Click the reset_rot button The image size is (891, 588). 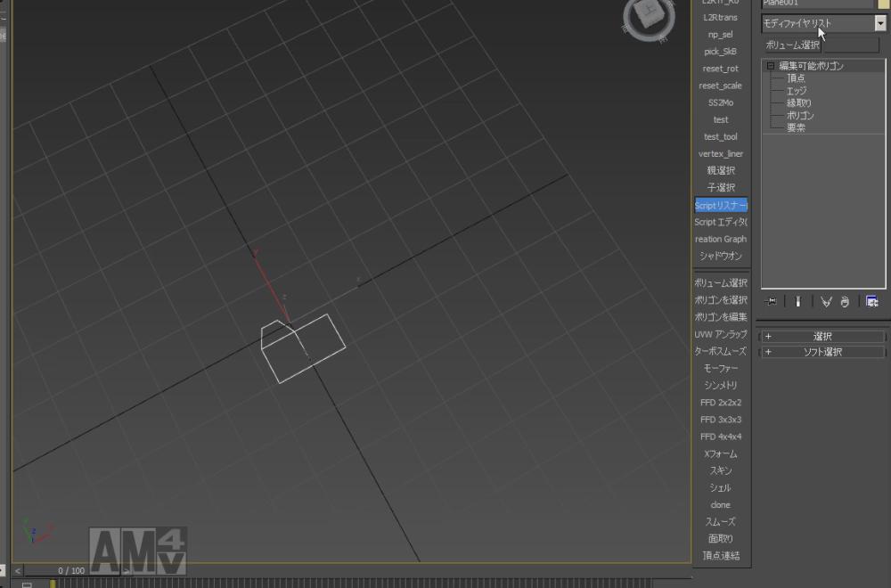click(721, 69)
